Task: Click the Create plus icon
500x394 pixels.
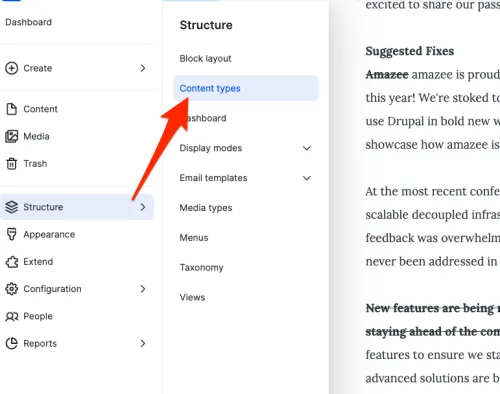Action: [12, 68]
